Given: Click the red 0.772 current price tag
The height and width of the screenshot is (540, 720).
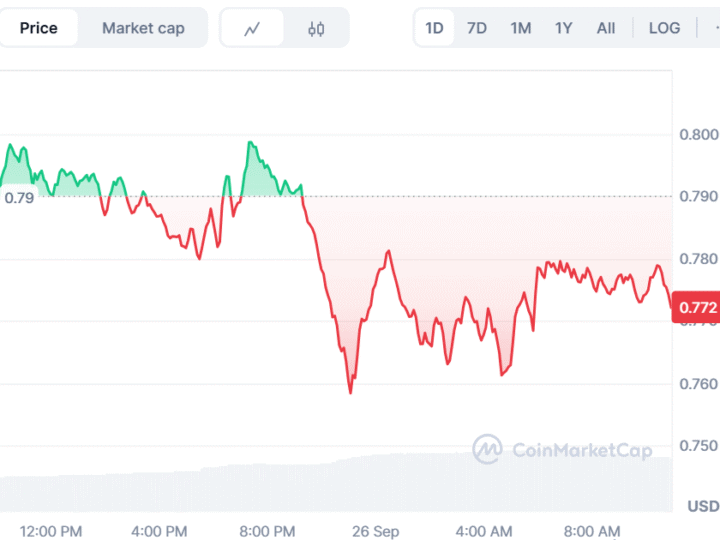Looking at the screenshot, I should tap(697, 307).
